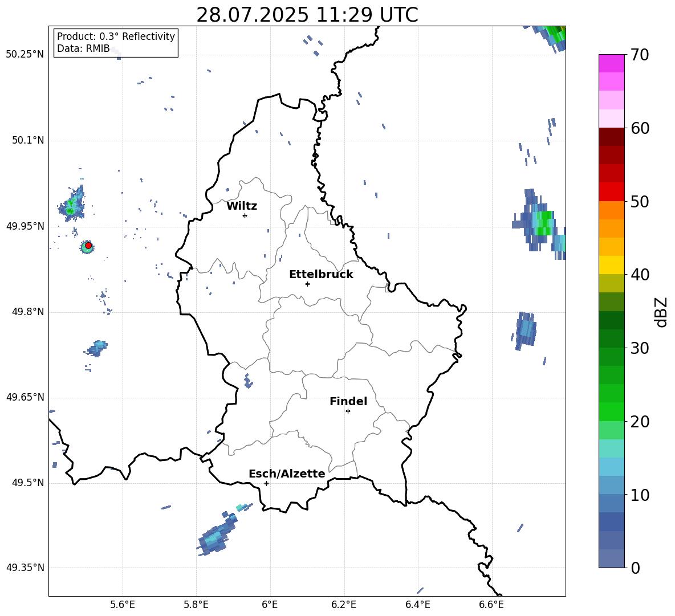This screenshot has width=675, height=616.
Task: Click the 6.6°E longitude label
Action: click(491, 605)
